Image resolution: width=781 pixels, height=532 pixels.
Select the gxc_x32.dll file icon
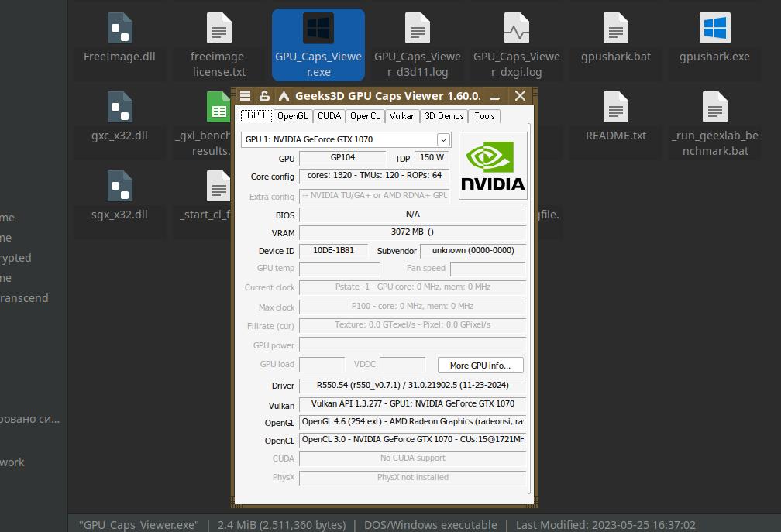(119, 107)
